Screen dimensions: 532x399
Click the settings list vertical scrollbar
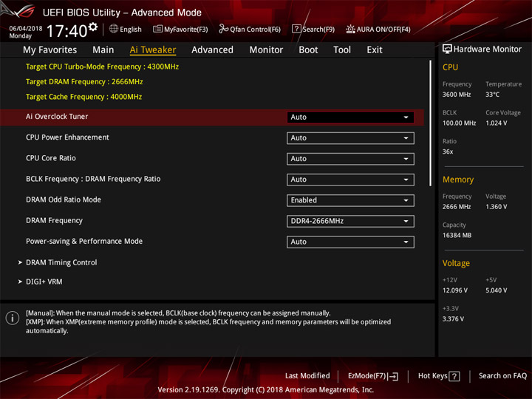(x=430, y=123)
